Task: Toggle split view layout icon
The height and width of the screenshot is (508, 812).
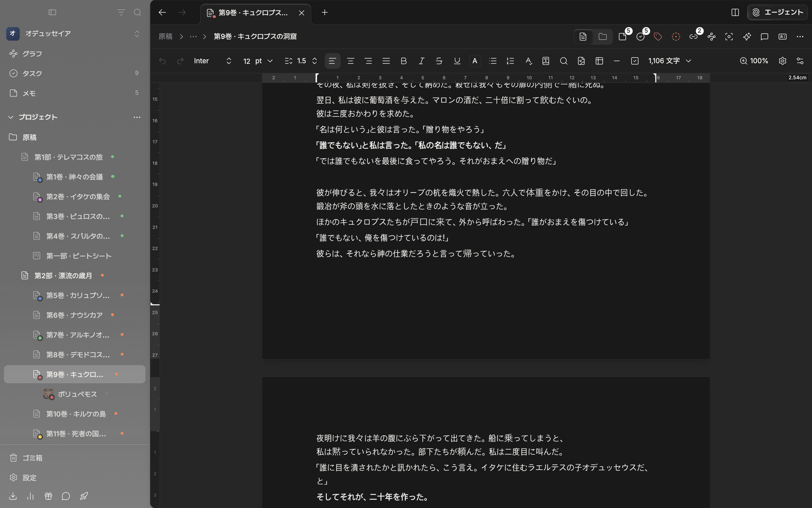Action: point(735,12)
